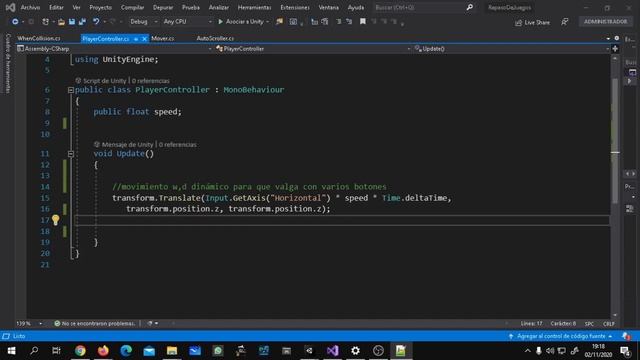Screen dimensions: 640x360
Task: Click the comment out lines toolbar icon
Action: (339, 22)
